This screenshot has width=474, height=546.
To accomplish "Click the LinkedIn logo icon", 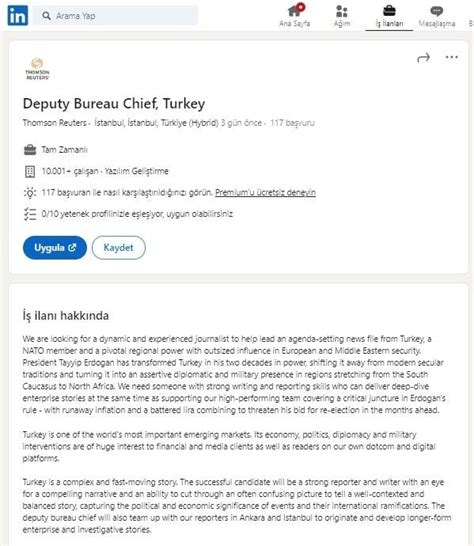I will click(x=18, y=15).
